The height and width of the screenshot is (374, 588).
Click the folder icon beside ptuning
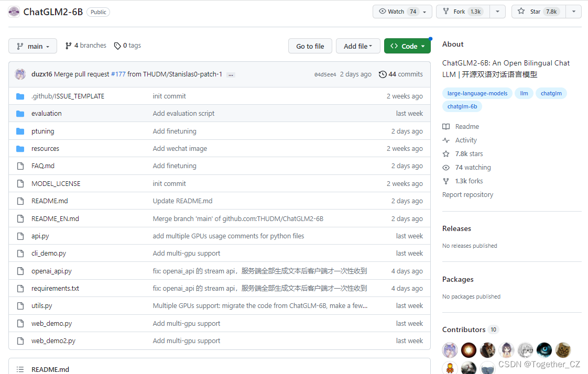click(x=20, y=131)
